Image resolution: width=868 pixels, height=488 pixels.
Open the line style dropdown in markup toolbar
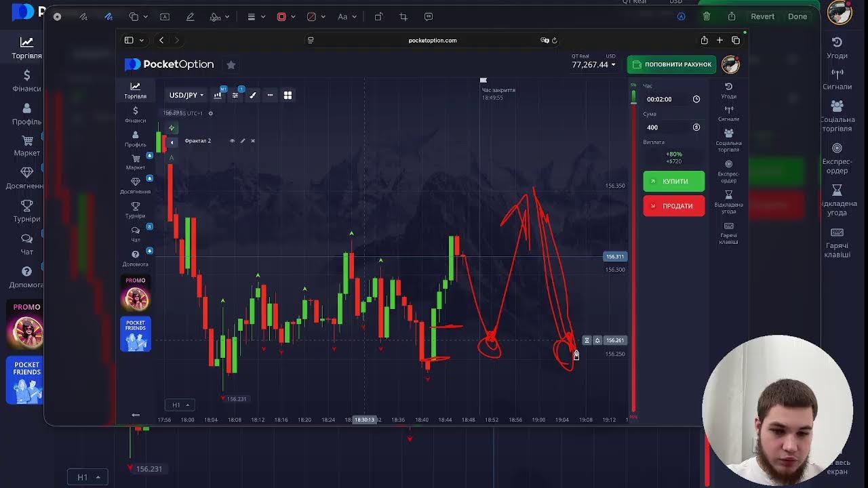tap(255, 16)
